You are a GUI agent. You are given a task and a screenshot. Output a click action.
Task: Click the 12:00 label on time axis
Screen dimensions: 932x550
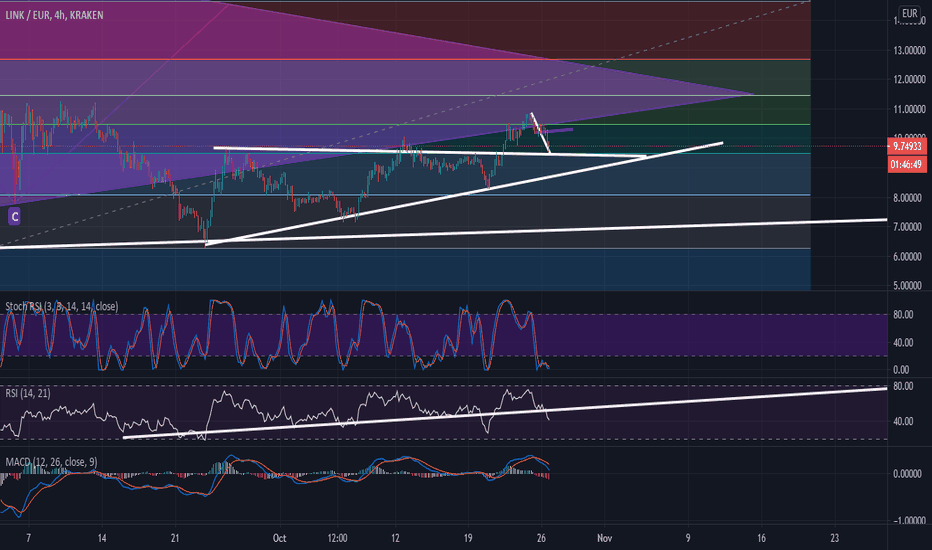[x=337, y=538]
